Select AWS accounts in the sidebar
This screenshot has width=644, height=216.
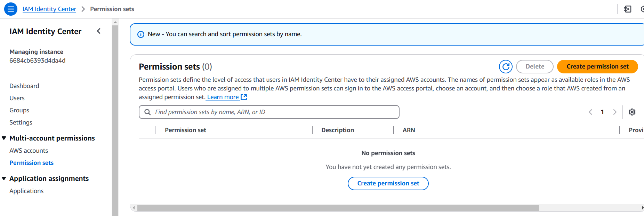pos(29,151)
